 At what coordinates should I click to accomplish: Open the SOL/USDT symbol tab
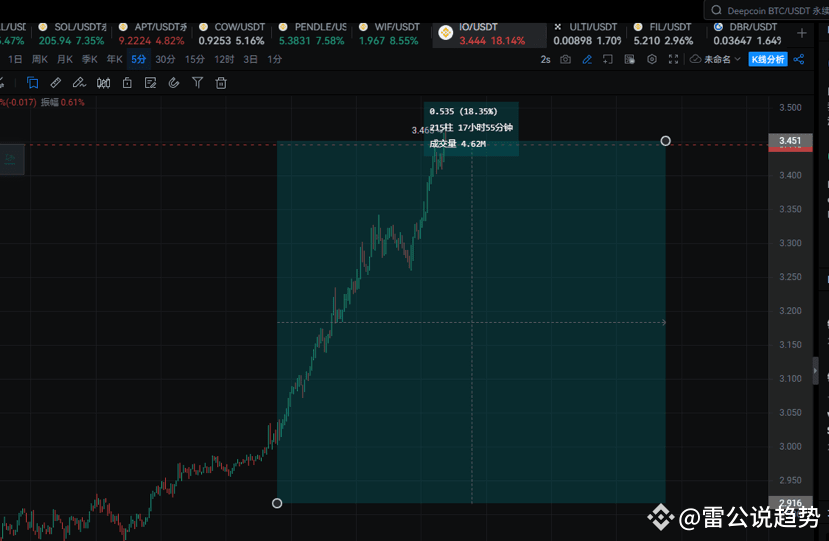click(72, 33)
